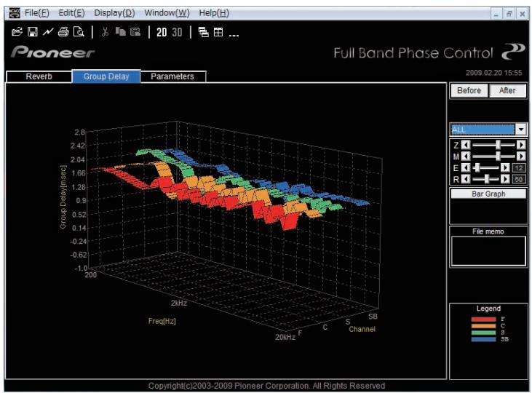Viewport: 532px width, 393px height.
Task: Toggle the Before measurement view
Action: point(469,91)
